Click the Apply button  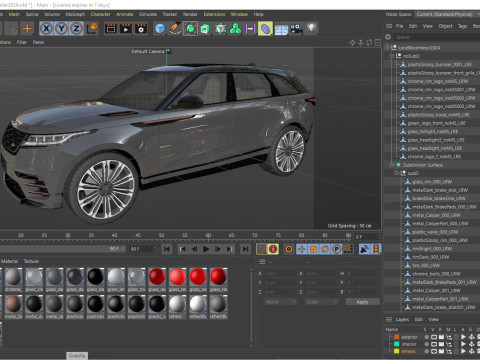(x=362, y=302)
